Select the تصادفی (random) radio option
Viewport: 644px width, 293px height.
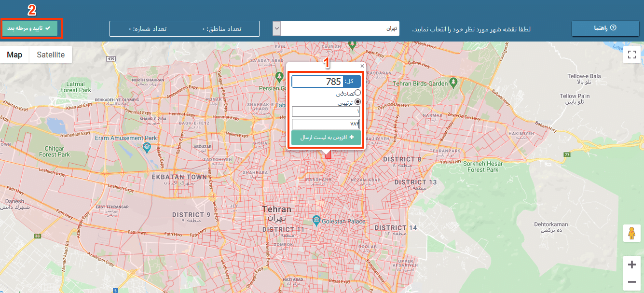tap(357, 93)
